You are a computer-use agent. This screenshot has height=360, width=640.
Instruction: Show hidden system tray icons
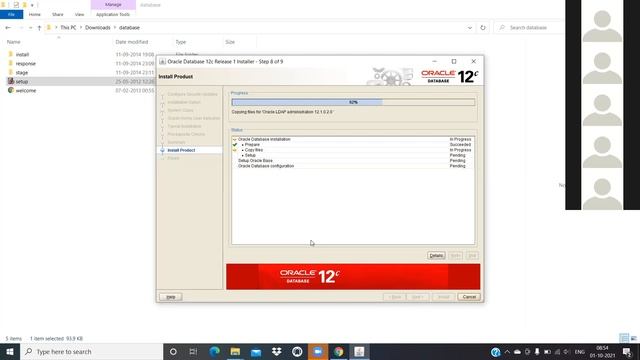507,352
